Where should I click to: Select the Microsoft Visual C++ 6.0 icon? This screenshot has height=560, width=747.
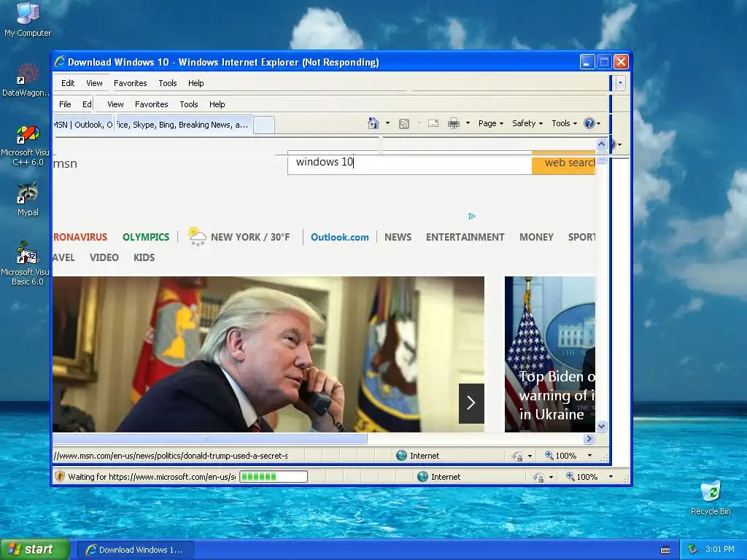[x=27, y=145]
